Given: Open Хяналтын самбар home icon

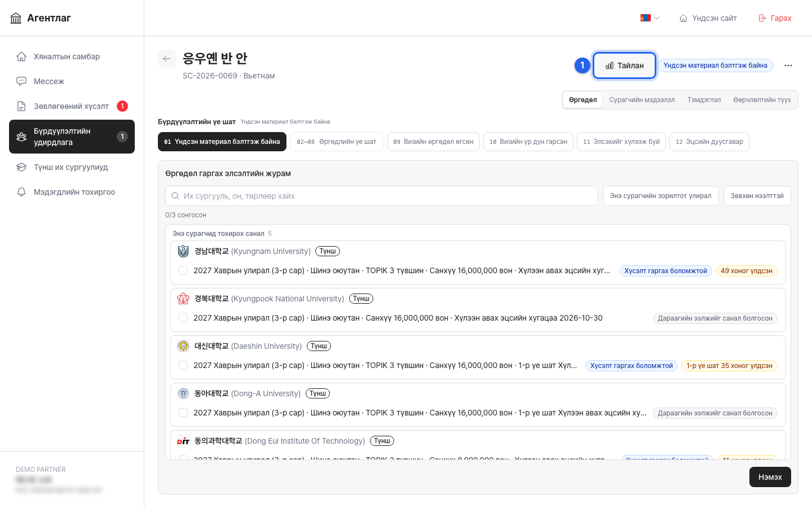Looking at the screenshot, I should pos(21,56).
